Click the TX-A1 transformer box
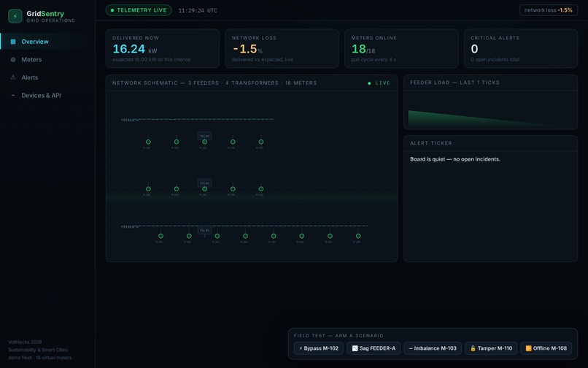 (205, 136)
